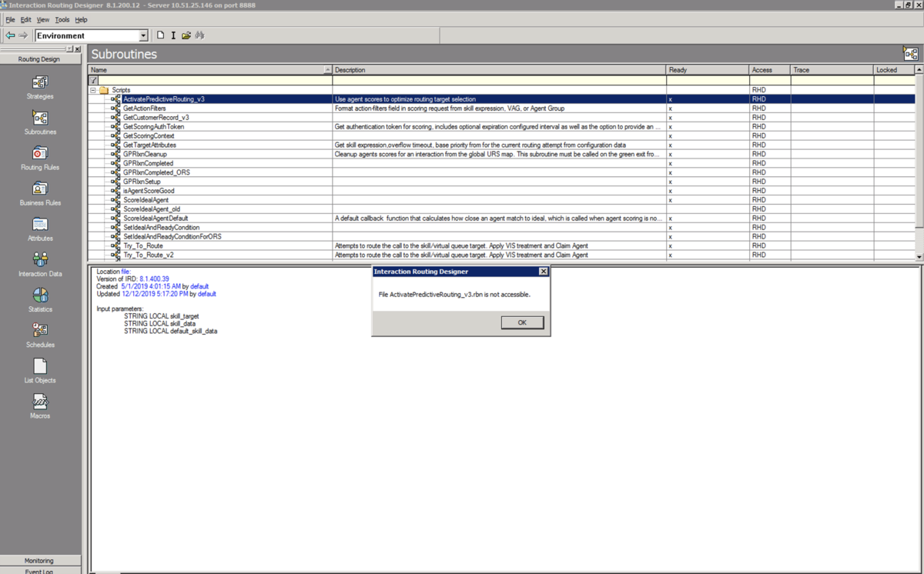Viewport: 924px width, 574px height.
Task: Open the Edit menu
Action: 26,19
